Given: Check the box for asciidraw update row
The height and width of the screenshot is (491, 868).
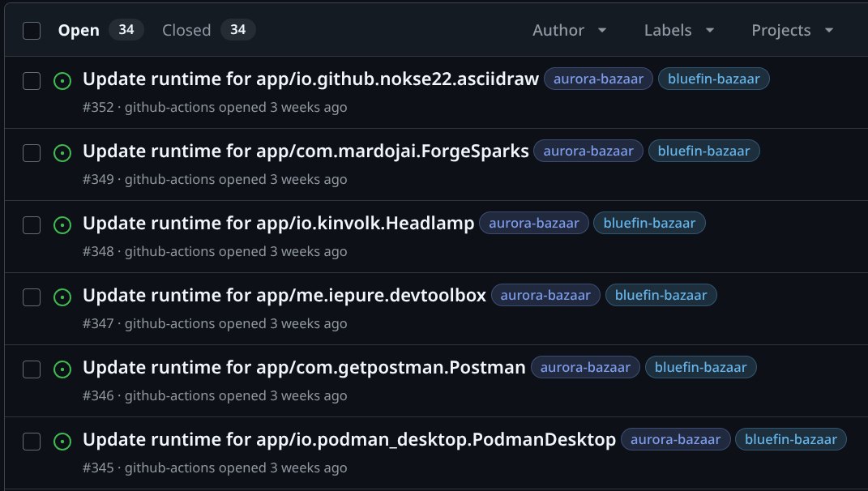Looking at the screenshot, I should point(32,81).
